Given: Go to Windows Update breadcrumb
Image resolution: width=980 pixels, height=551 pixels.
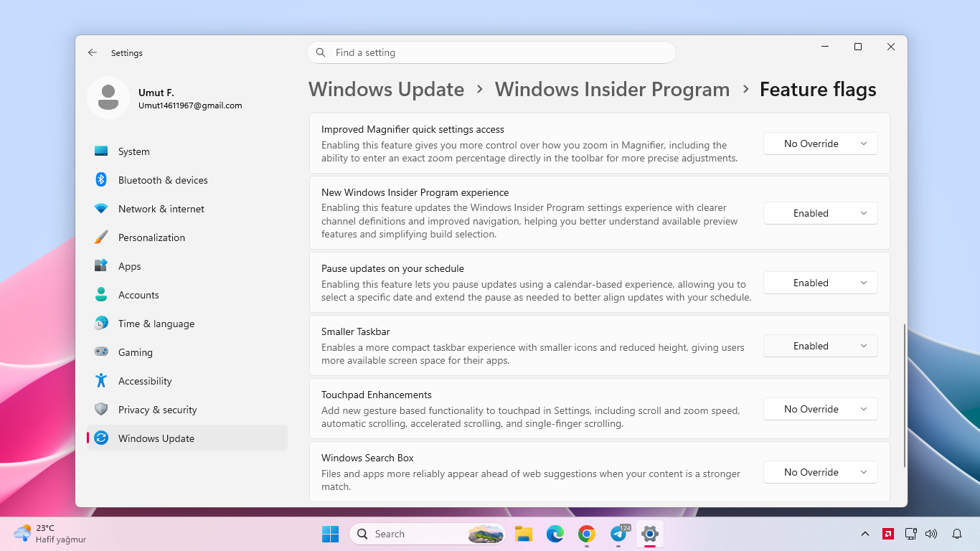Looking at the screenshot, I should pyautogui.click(x=387, y=89).
